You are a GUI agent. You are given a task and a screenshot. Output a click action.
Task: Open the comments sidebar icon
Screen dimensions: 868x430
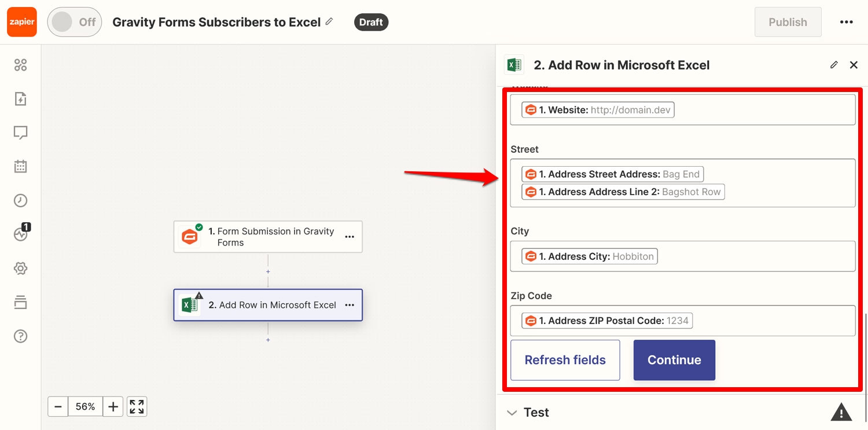click(20, 133)
